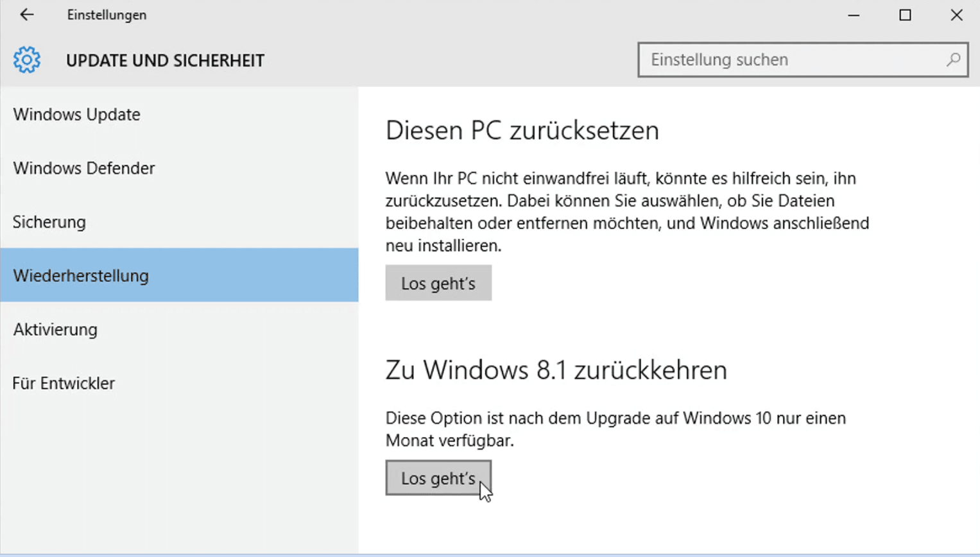Image resolution: width=980 pixels, height=557 pixels.
Task: Click the magnifier search icon
Action: (x=953, y=60)
